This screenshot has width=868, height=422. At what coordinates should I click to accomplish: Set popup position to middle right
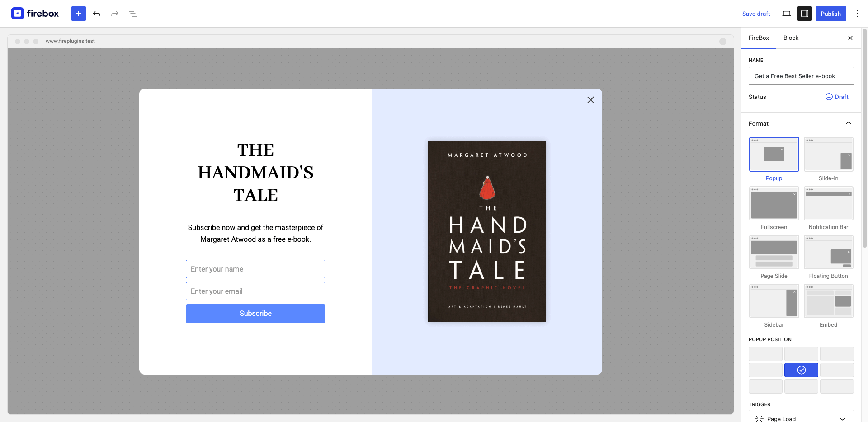[x=837, y=370]
